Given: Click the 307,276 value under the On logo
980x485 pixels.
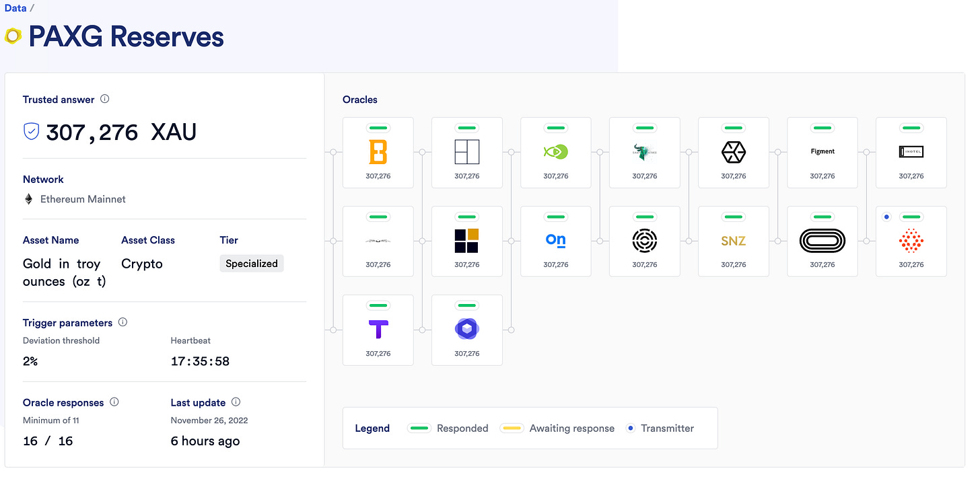Looking at the screenshot, I should click(x=556, y=265).
